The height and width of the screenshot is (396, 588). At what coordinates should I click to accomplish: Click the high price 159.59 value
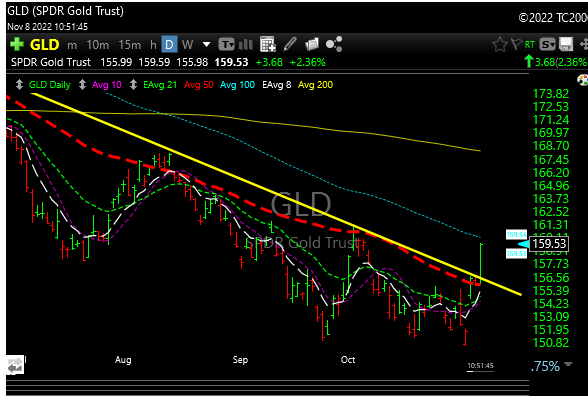coord(154,62)
